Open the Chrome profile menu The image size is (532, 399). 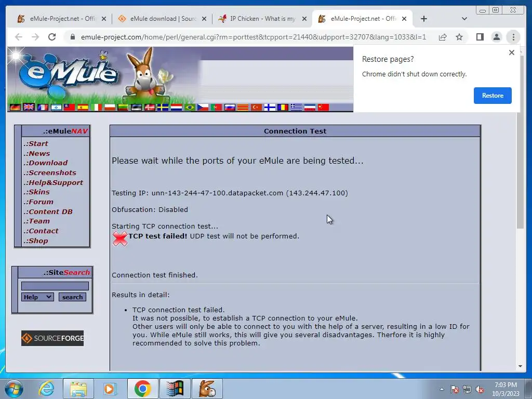pos(496,37)
